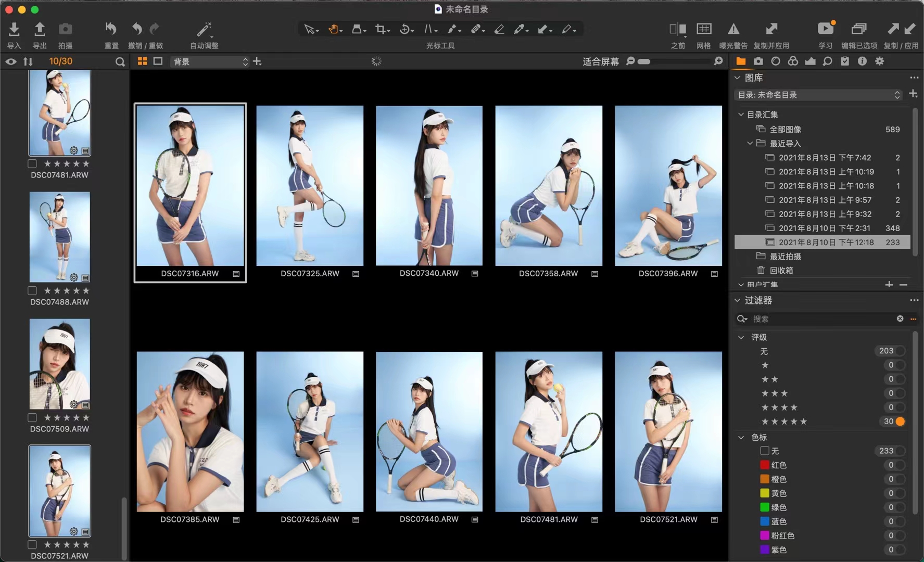Screen dimensions: 924x562
Task: Check the 无 color tag checkbox
Action: [x=765, y=451]
